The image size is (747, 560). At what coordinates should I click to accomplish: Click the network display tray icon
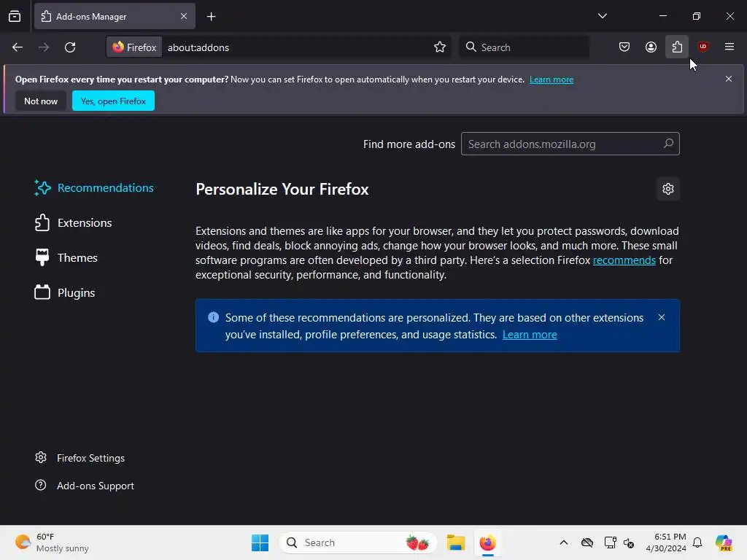[x=610, y=542]
